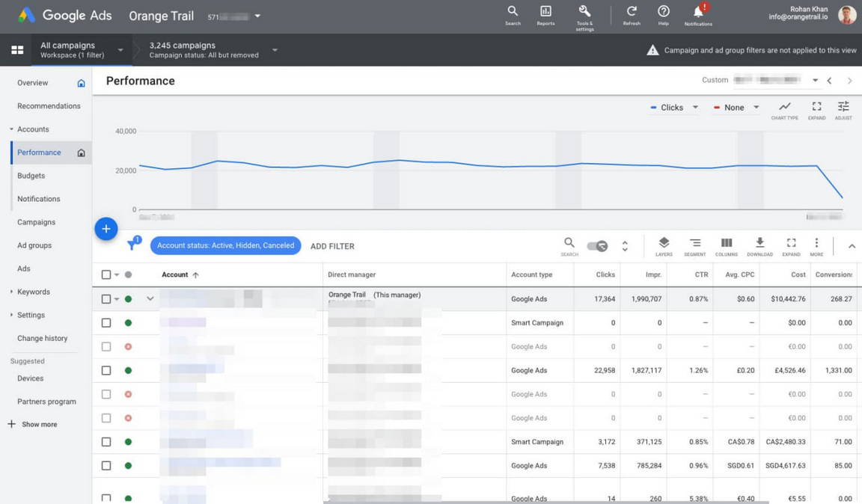Expand the 3,245 campaigns dropdown
This screenshot has width=862, height=504.
pos(275,50)
